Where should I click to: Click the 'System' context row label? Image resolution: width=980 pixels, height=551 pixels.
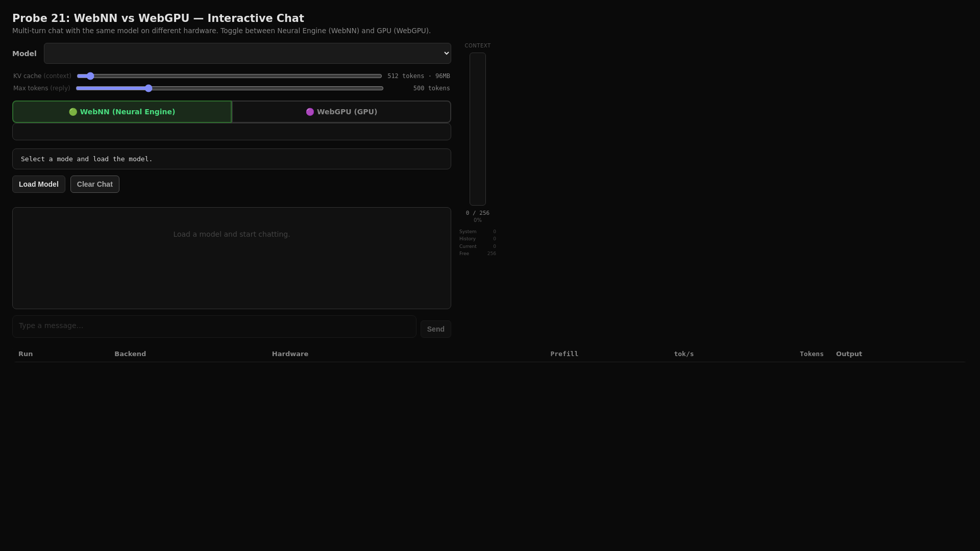click(x=468, y=232)
